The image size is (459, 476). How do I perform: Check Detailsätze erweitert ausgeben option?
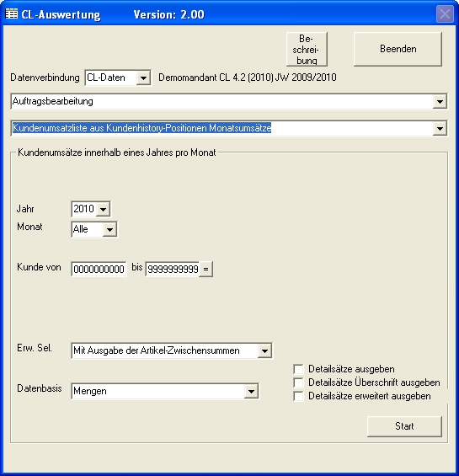point(298,396)
